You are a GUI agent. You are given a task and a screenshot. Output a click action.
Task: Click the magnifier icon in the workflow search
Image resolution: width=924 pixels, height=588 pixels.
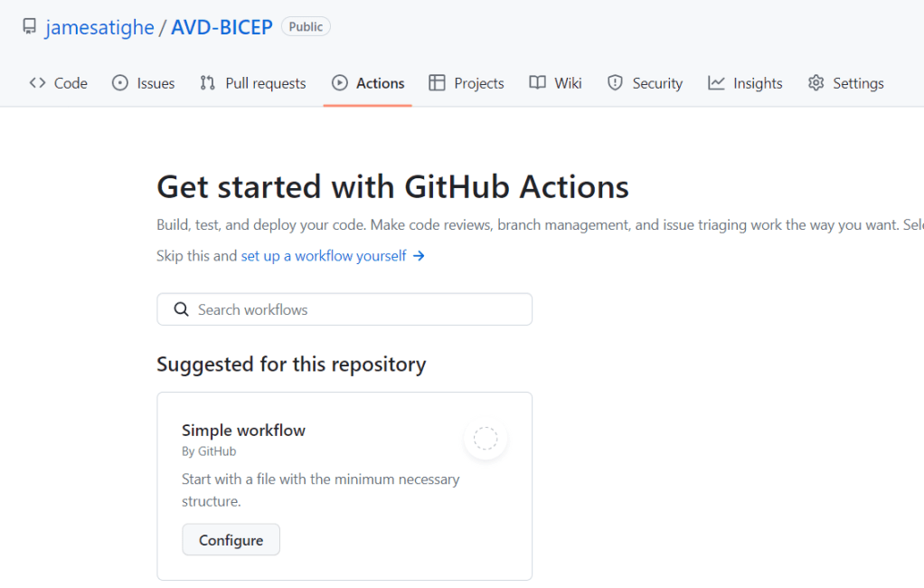(x=181, y=309)
